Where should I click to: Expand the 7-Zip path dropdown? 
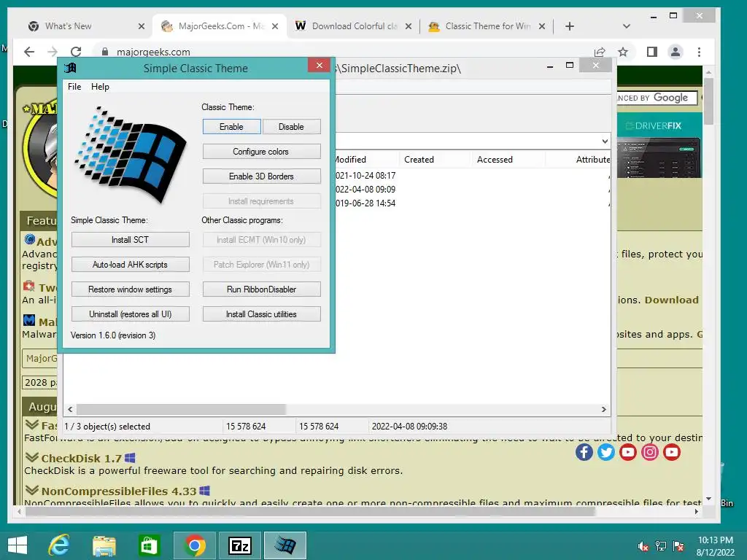(x=605, y=141)
